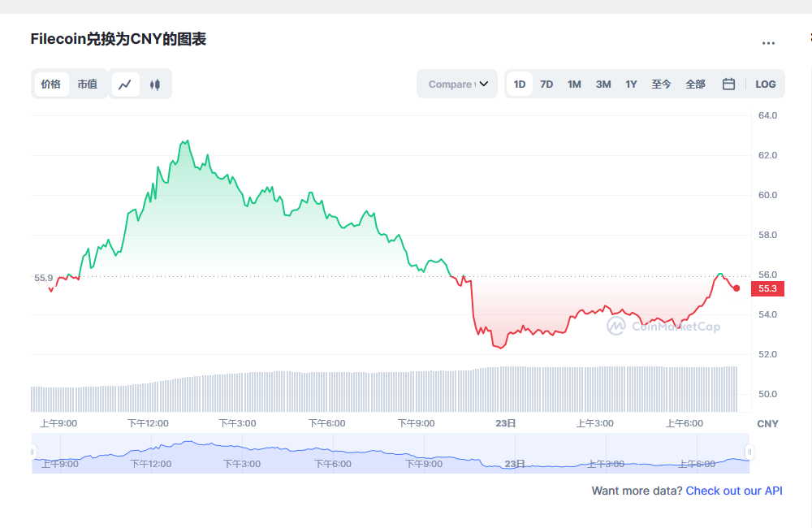
Task: Expand the Compare with dropdown
Action: click(457, 84)
